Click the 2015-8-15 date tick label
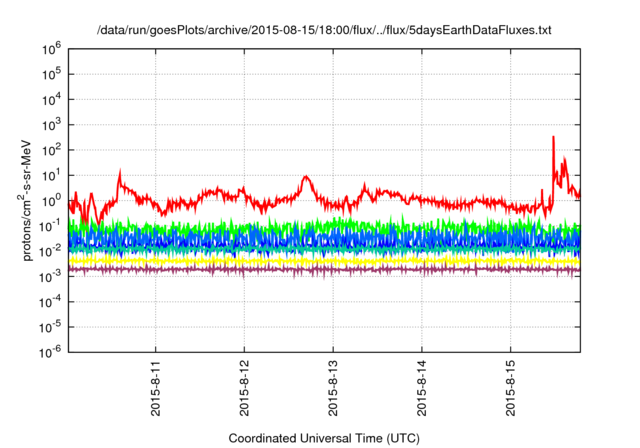640x448 pixels. click(x=511, y=388)
